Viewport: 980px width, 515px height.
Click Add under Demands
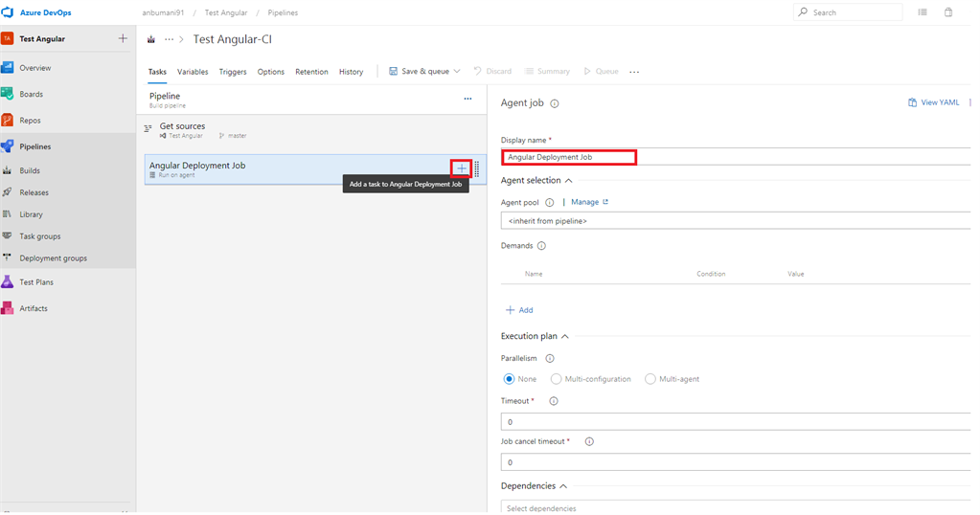click(519, 310)
